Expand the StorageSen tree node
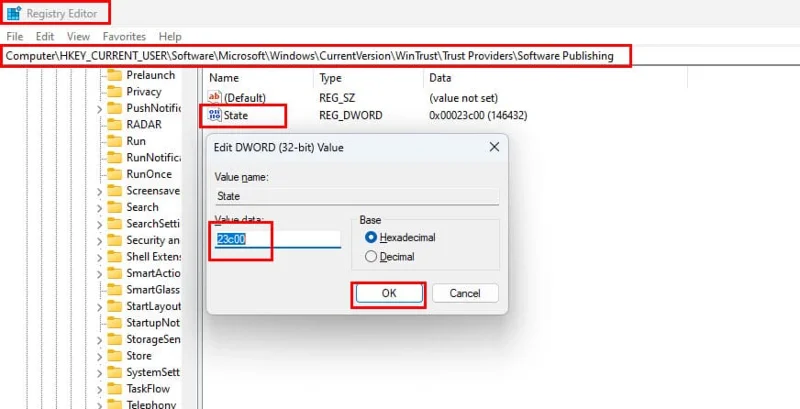The image size is (800, 409). tap(99, 340)
